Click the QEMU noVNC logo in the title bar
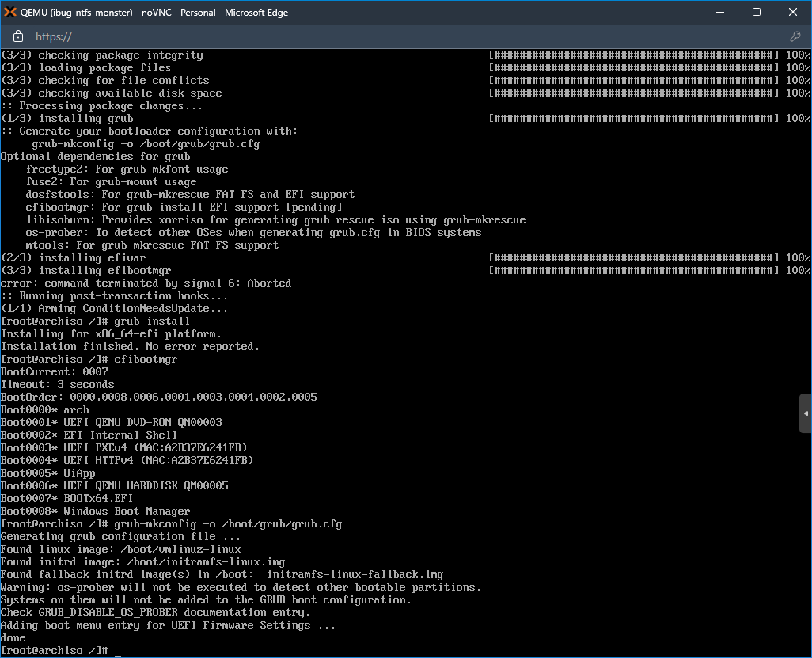The height and width of the screenshot is (658, 812). click(9, 12)
